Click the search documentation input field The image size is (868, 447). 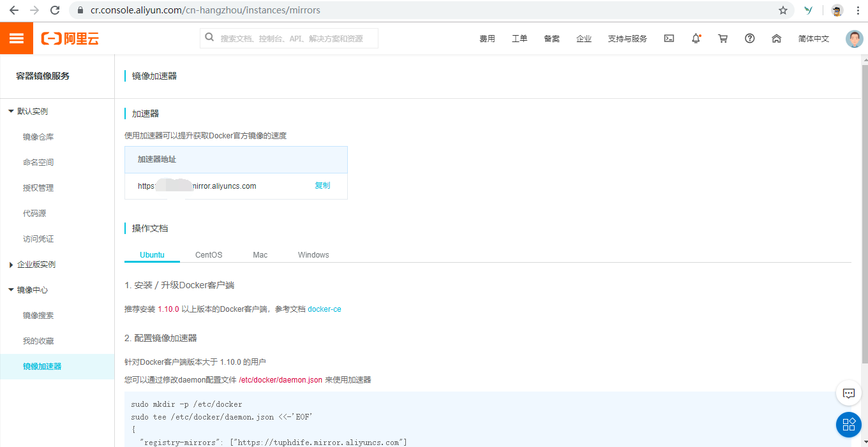coord(288,38)
